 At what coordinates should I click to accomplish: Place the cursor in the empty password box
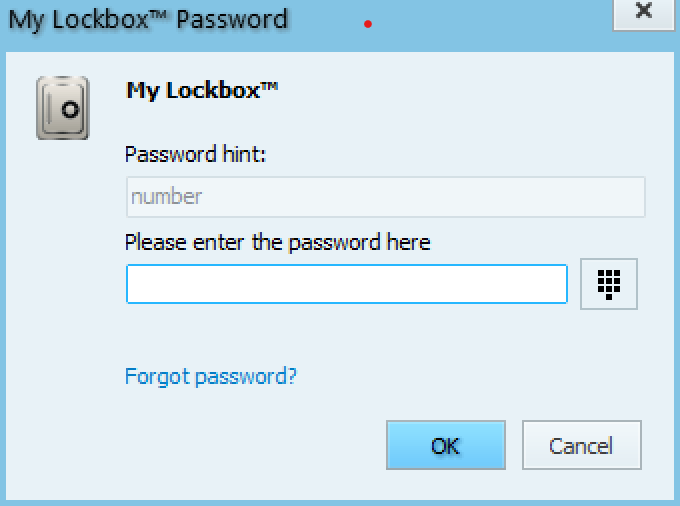coord(347,284)
